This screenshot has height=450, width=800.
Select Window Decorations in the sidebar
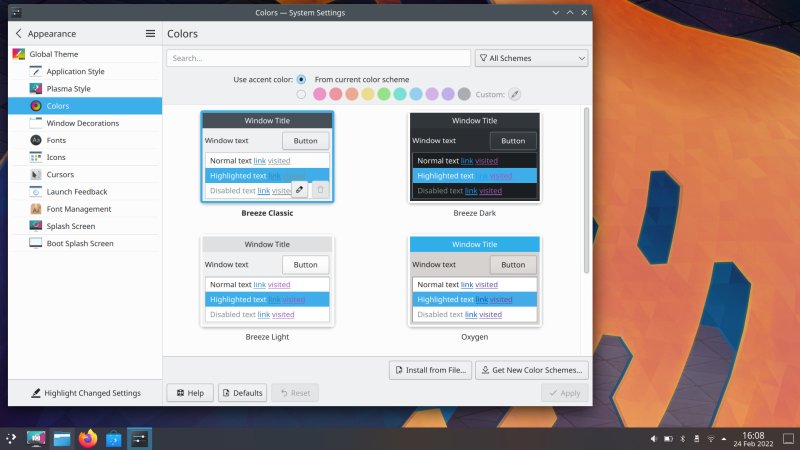pyautogui.click(x=82, y=123)
